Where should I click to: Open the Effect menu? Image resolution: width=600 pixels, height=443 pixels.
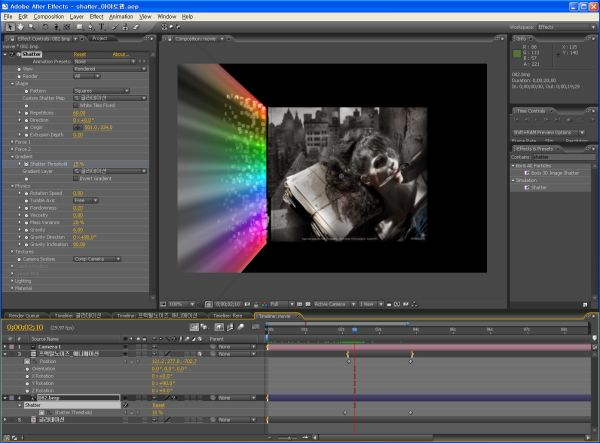[96, 16]
